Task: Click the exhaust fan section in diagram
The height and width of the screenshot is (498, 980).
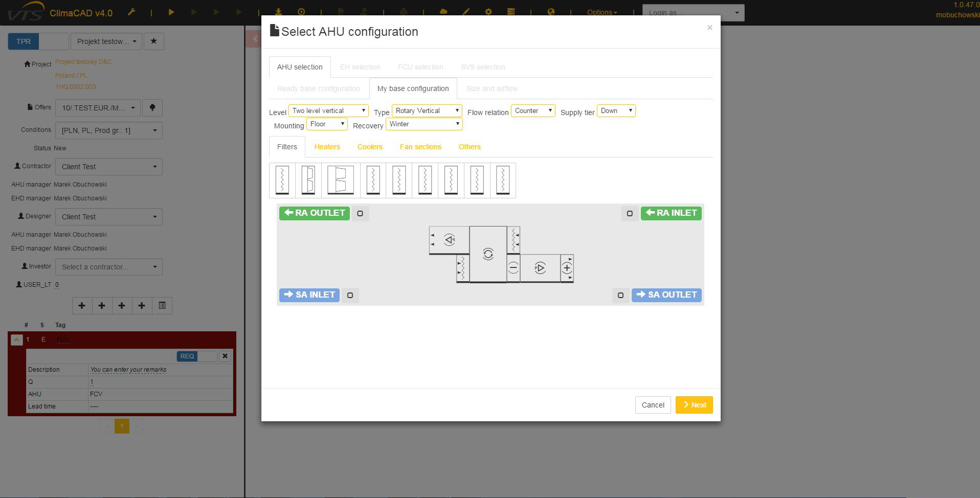Action: (x=449, y=240)
